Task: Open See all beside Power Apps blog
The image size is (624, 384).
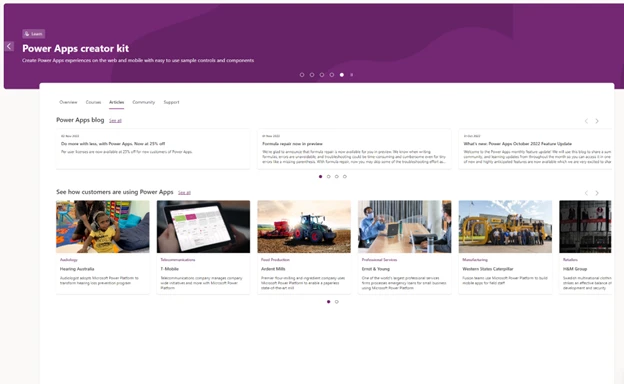Action: click(115, 121)
